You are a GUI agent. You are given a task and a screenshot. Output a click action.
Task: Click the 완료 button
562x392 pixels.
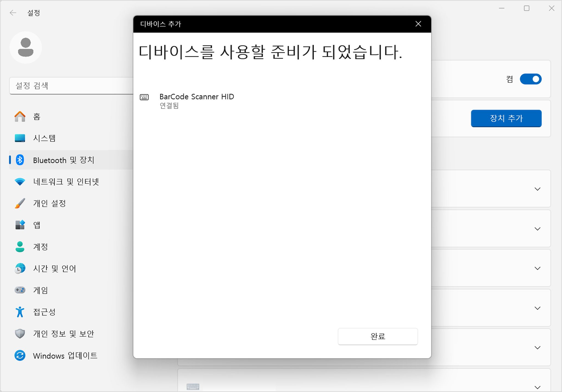click(378, 336)
